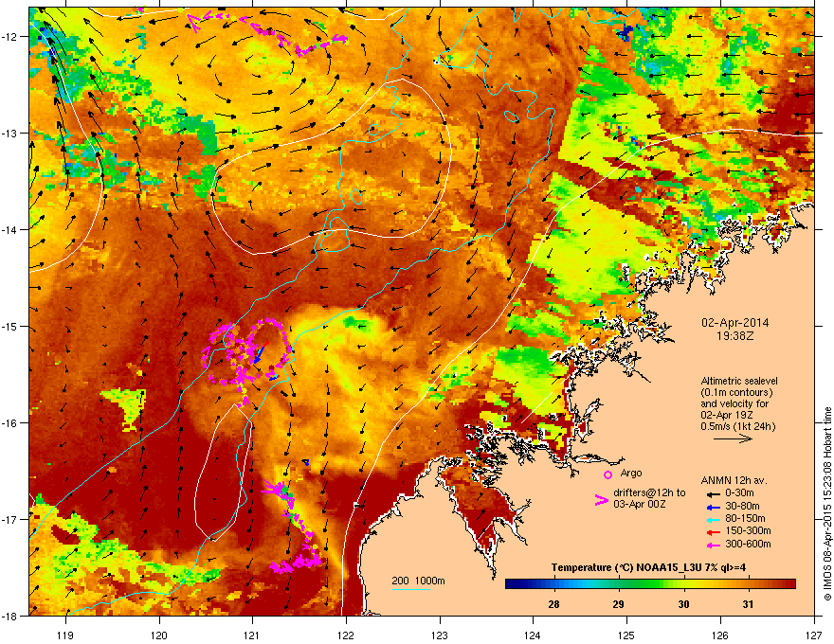Click the time label 19:38Z
The image size is (834, 644).
point(735,336)
